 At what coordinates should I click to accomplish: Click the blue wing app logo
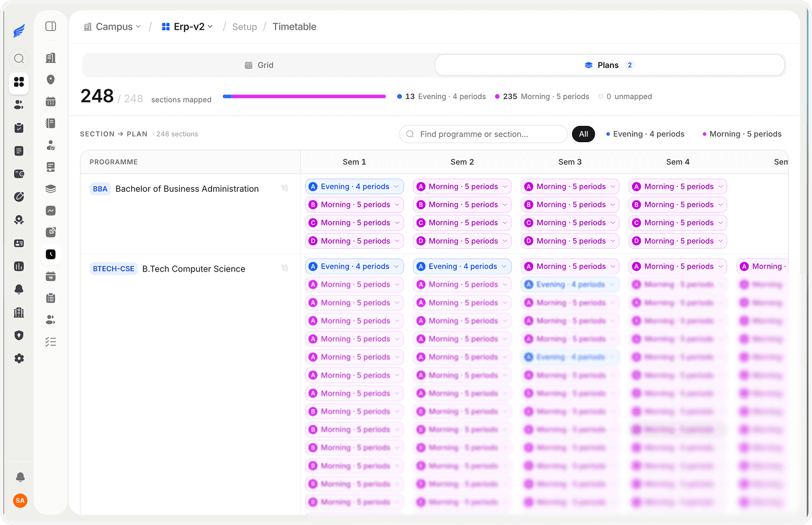19,31
